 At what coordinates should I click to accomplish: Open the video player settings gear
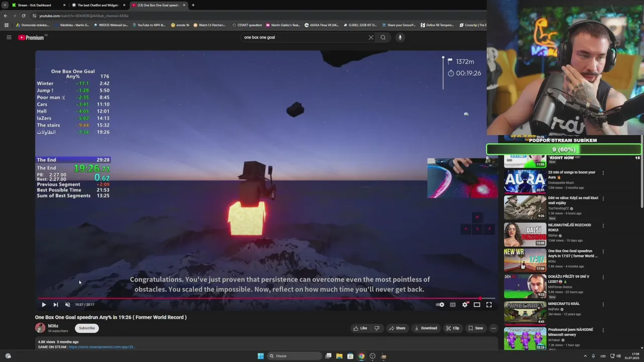(465, 305)
